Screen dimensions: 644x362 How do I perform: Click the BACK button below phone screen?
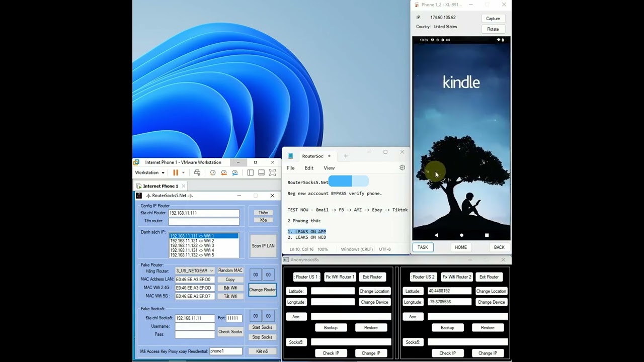(x=499, y=247)
